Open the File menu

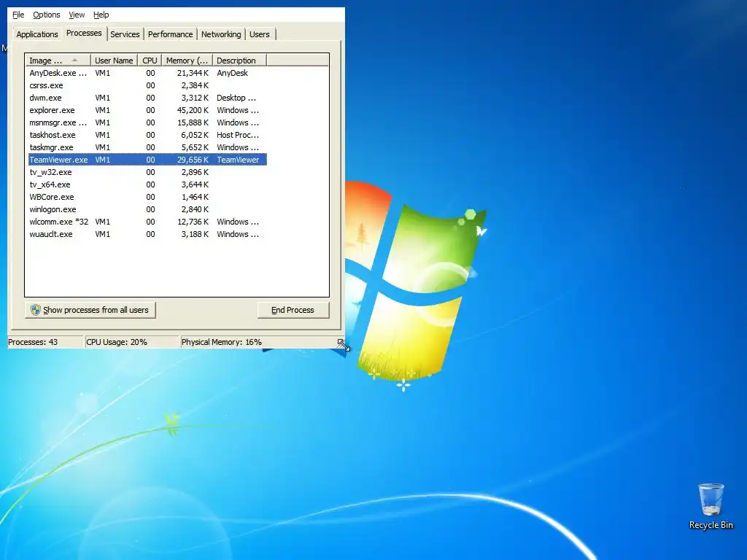18,15
